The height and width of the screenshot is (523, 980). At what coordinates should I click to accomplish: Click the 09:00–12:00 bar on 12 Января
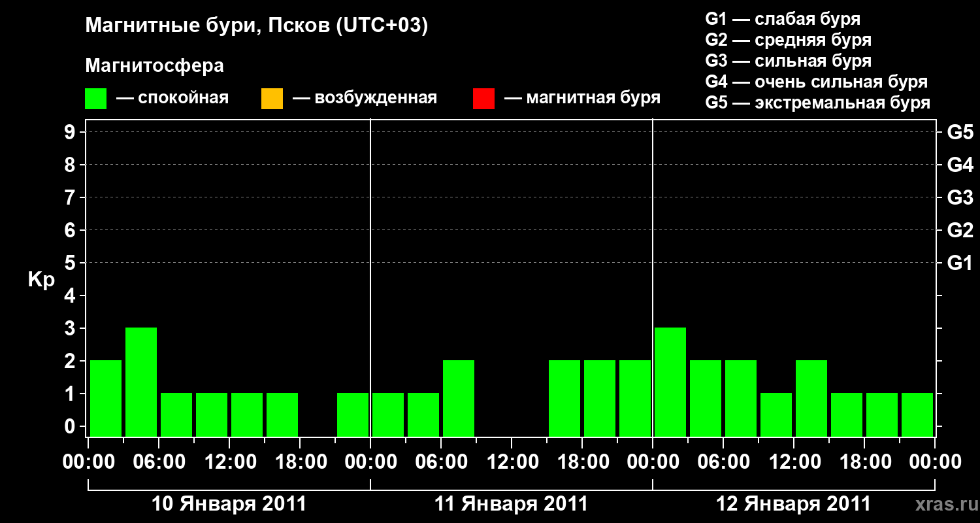pos(776,414)
